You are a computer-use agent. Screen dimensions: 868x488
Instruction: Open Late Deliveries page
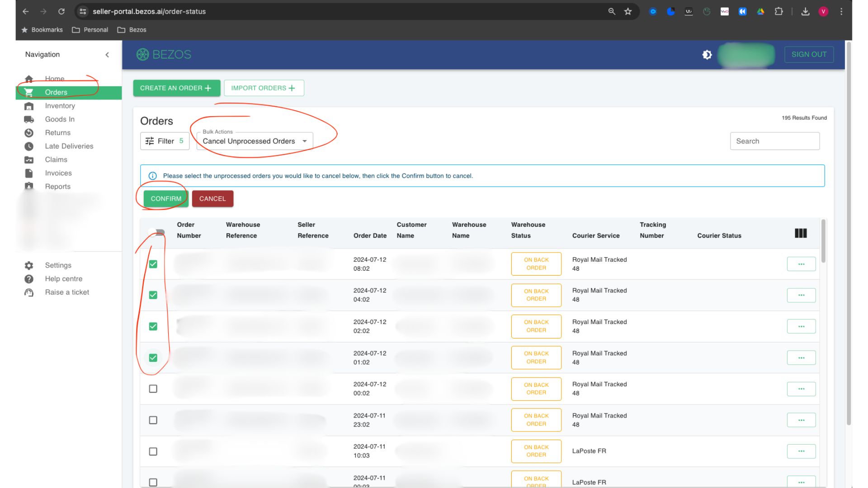(69, 146)
